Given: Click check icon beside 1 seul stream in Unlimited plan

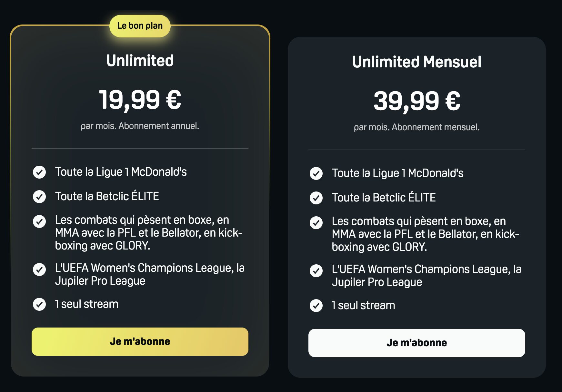Looking at the screenshot, I should click(39, 304).
